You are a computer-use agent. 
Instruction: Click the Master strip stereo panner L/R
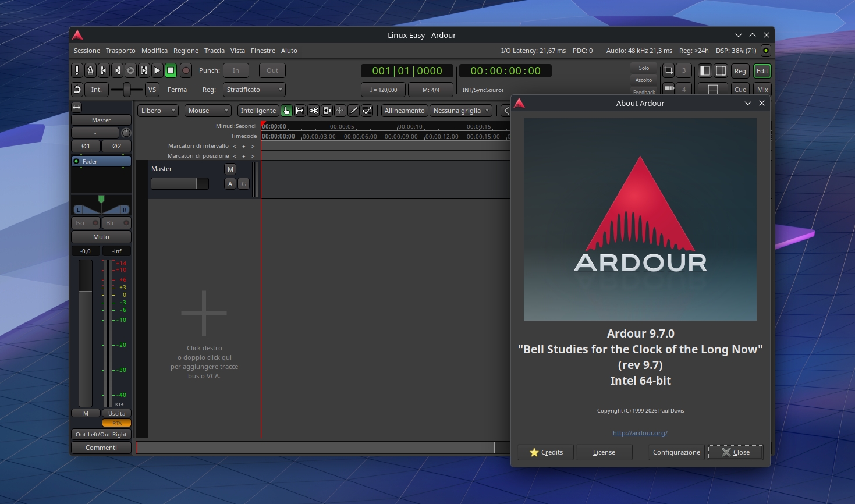(x=101, y=205)
